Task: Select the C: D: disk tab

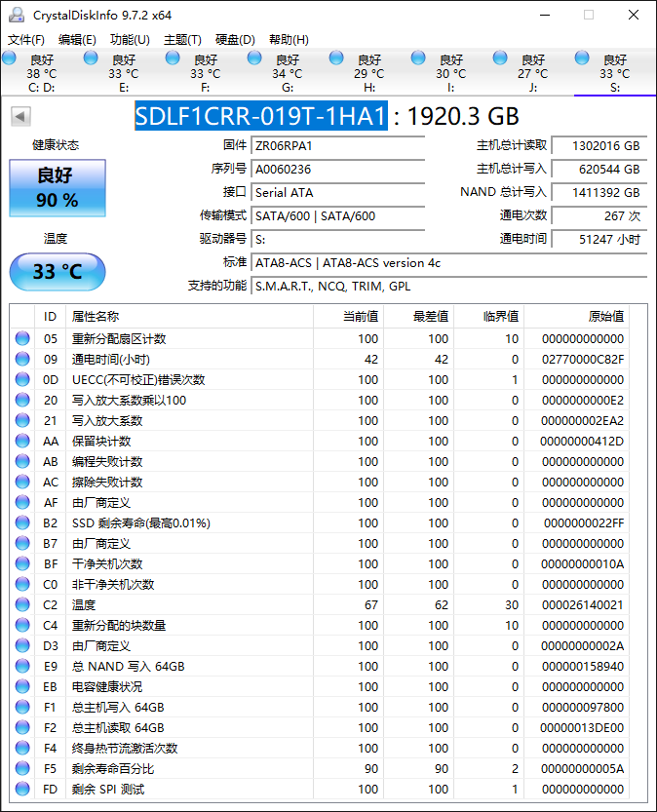Action: [41, 73]
